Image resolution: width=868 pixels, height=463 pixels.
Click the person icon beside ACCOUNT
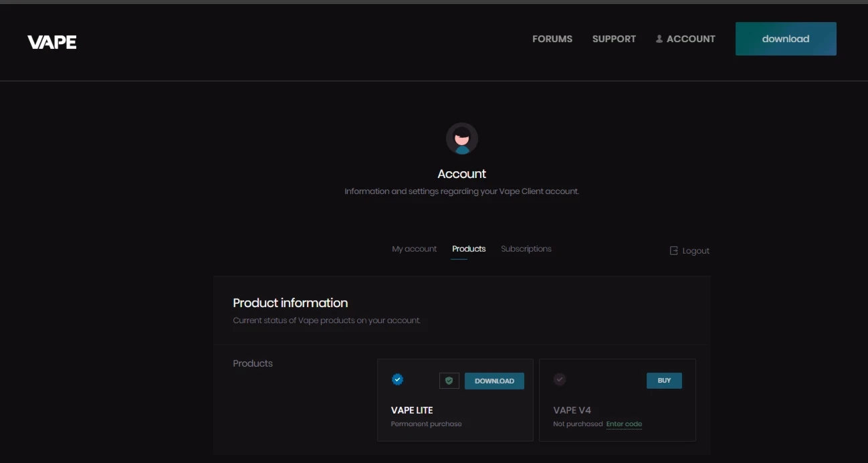tap(659, 39)
